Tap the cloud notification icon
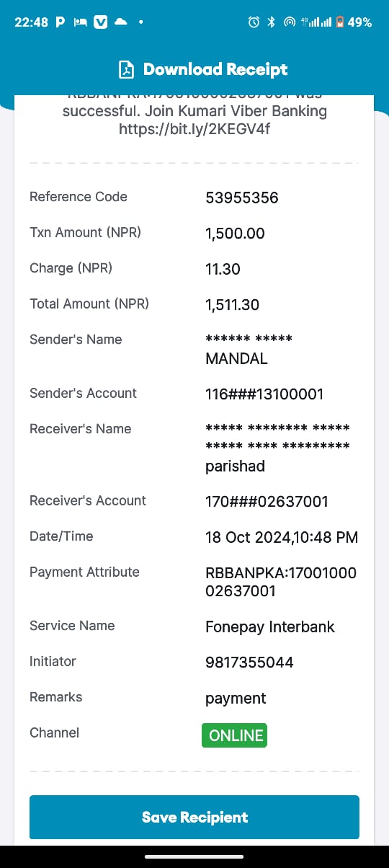This screenshot has height=868, width=389. 120,22
